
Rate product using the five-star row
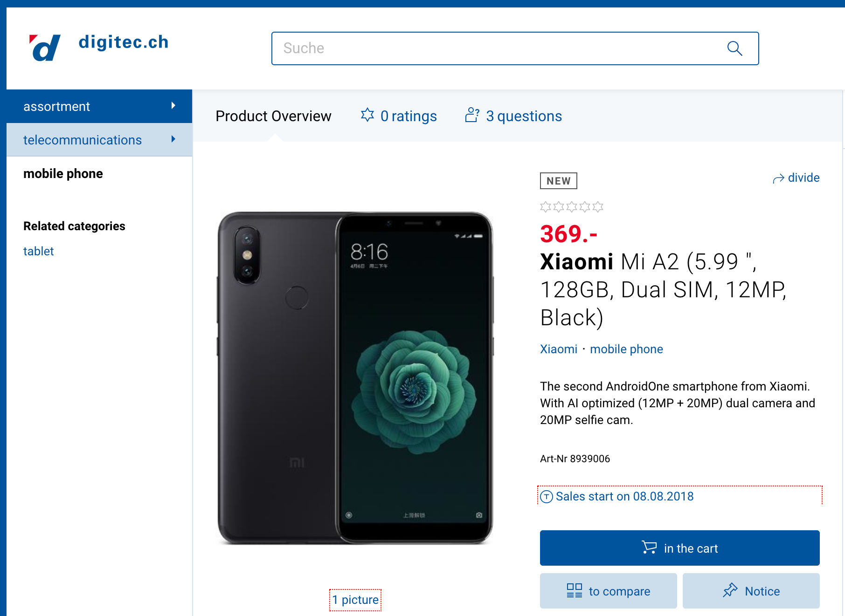(572, 207)
